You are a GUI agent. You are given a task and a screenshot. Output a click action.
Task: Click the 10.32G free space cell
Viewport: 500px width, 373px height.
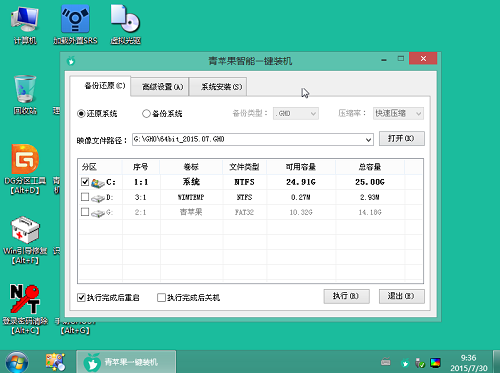[301, 212]
